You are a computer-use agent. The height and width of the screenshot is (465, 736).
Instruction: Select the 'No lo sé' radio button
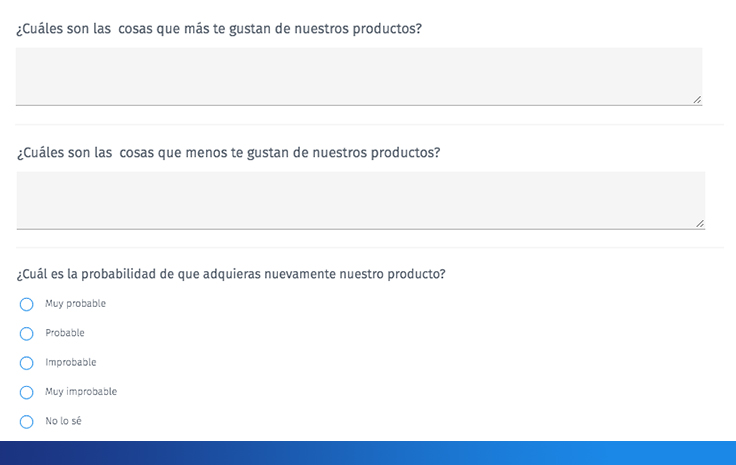click(x=27, y=421)
